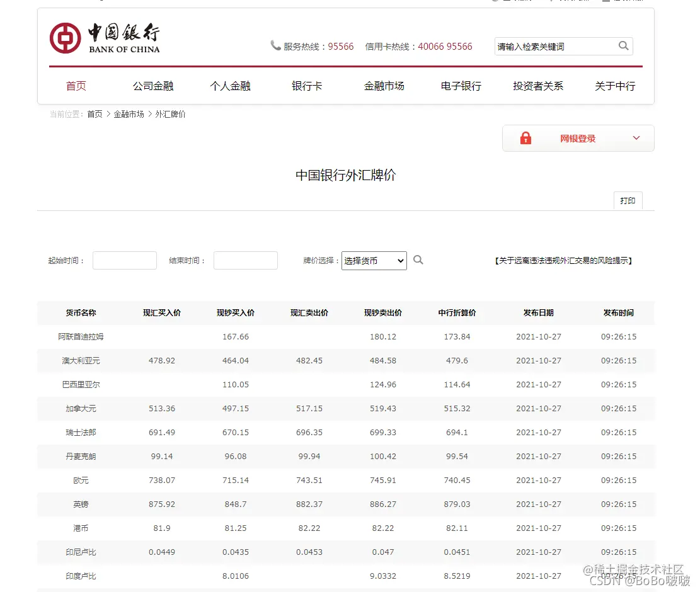Click the 打印 print button

click(628, 200)
